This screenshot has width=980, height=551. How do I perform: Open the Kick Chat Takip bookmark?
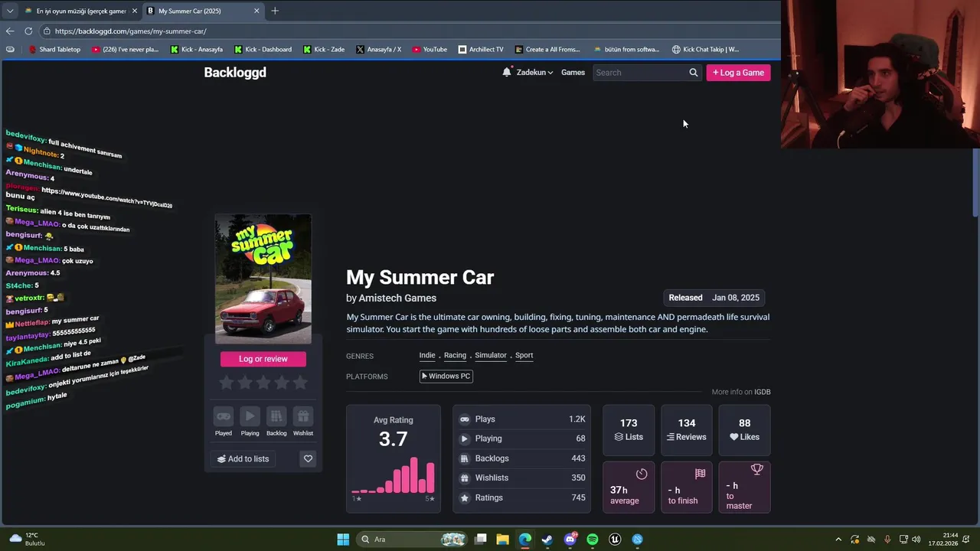click(705, 49)
